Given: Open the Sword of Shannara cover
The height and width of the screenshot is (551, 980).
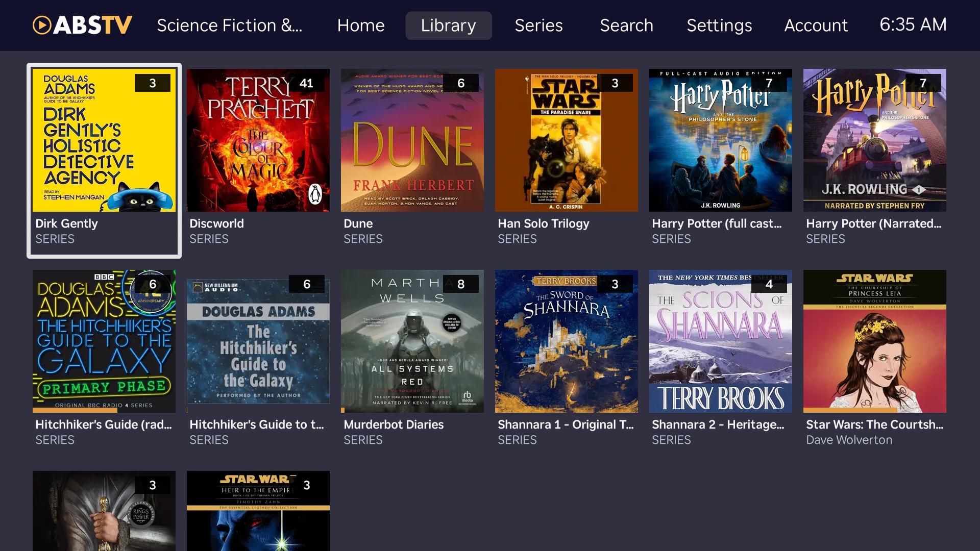Looking at the screenshot, I should [567, 341].
